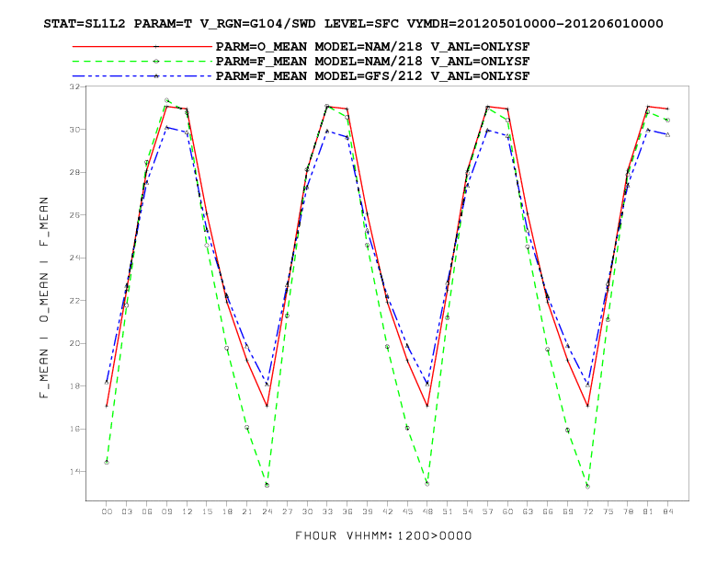The height and width of the screenshot is (563, 728).
Task: Click x-axis tick label 12
Action: coord(187,511)
